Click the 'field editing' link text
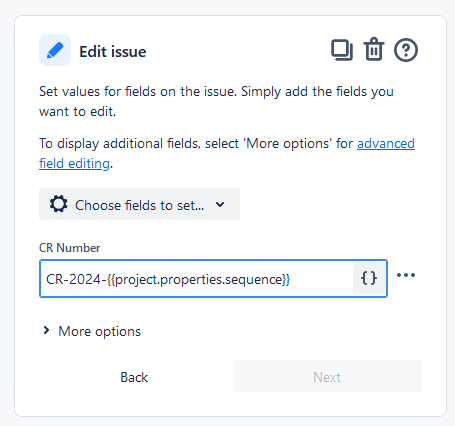The width and height of the screenshot is (455, 426). click(74, 164)
